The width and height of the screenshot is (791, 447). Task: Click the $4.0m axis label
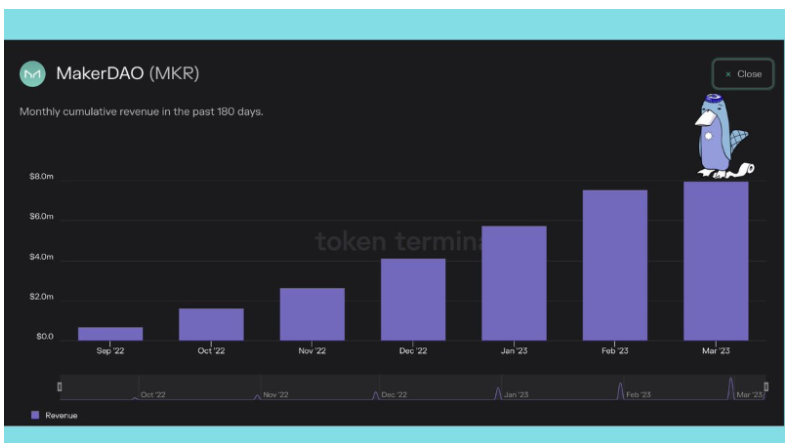point(41,257)
